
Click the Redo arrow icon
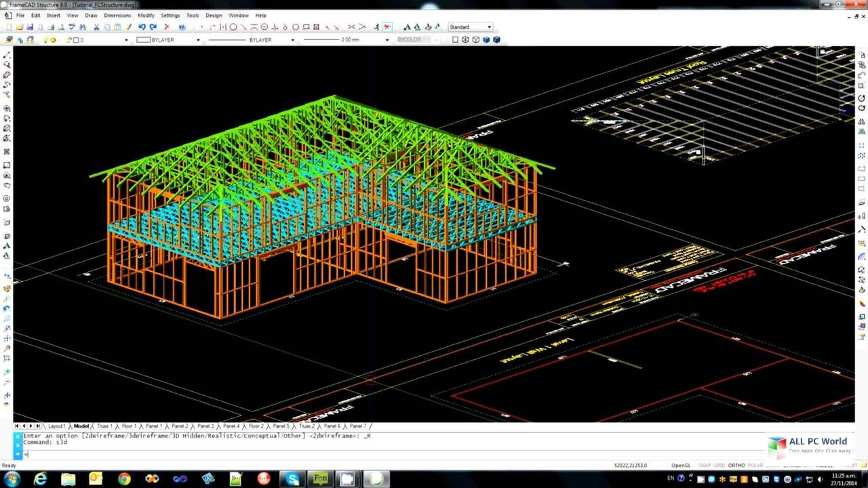pos(153,27)
